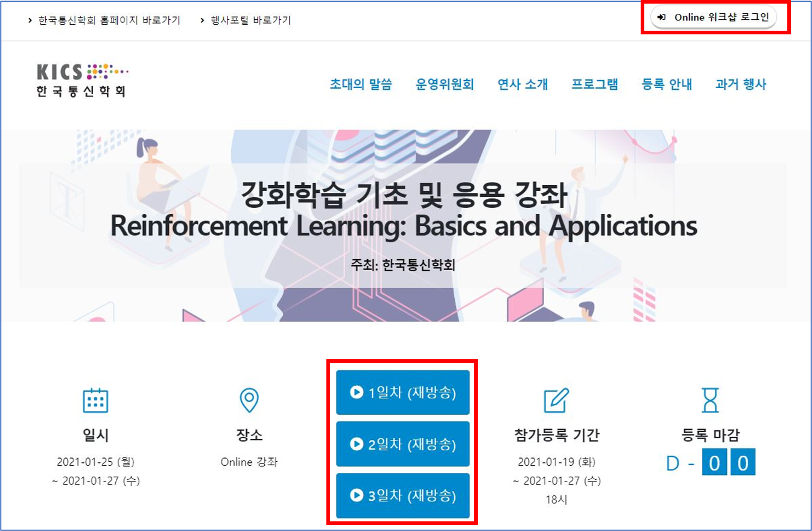View the 과거 행사 menu

coord(741,84)
